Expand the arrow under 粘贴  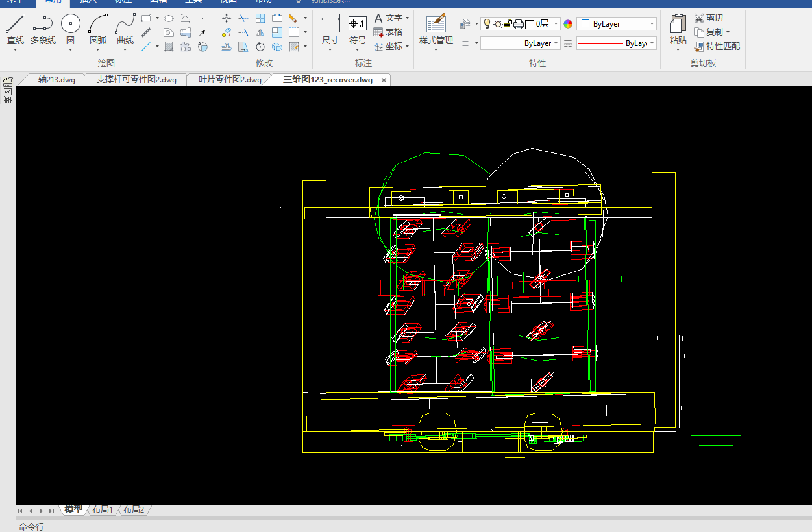coord(678,49)
